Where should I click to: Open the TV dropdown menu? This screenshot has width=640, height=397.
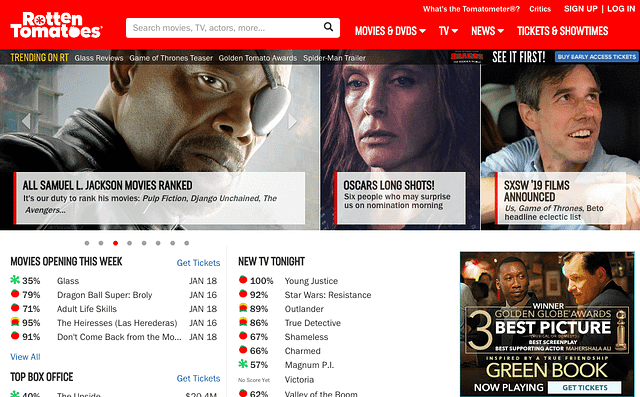[448, 31]
